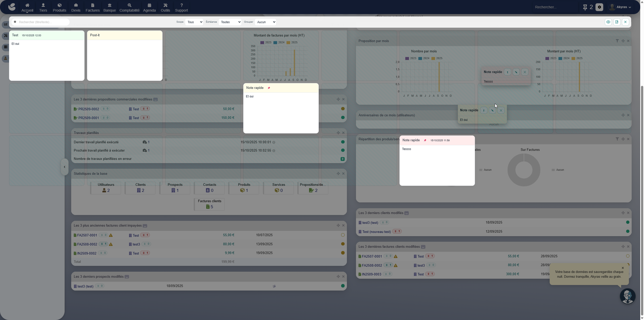This screenshot has height=320, width=644.
Task: Open proposal PR2509-0002 link
Action: pyautogui.click(x=89, y=109)
